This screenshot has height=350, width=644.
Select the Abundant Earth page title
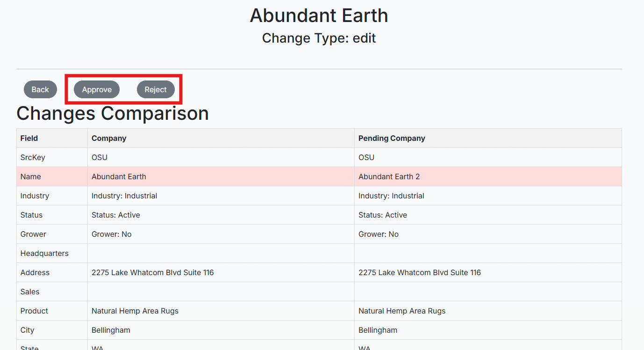pos(319,15)
